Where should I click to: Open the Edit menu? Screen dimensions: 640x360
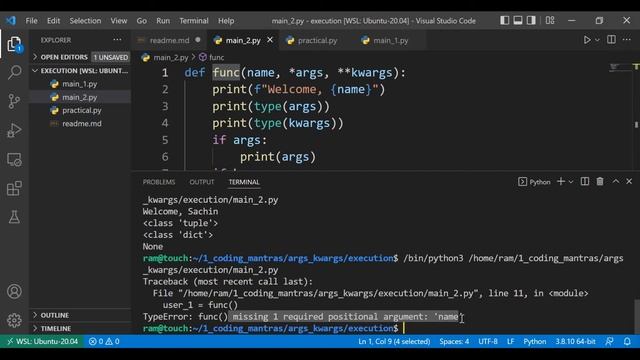(x=53, y=20)
